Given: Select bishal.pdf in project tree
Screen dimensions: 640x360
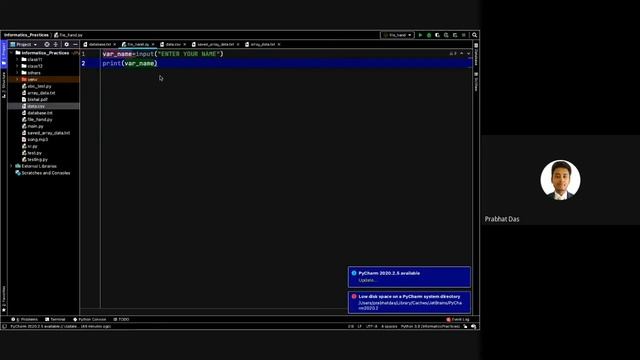Looking at the screenshot, I should pos(37,100).
